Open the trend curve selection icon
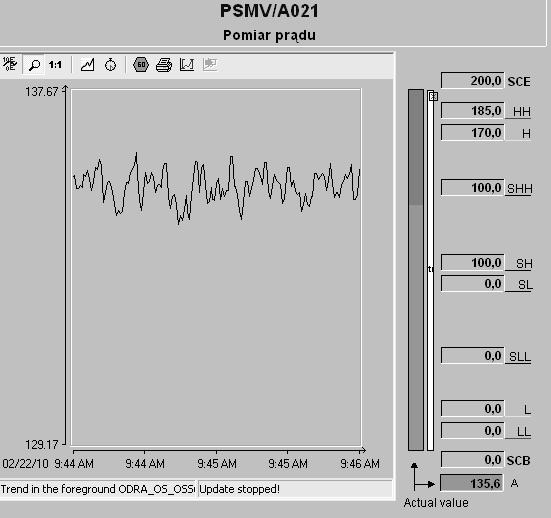Screen dimensions: 551x518 [87, 65]
